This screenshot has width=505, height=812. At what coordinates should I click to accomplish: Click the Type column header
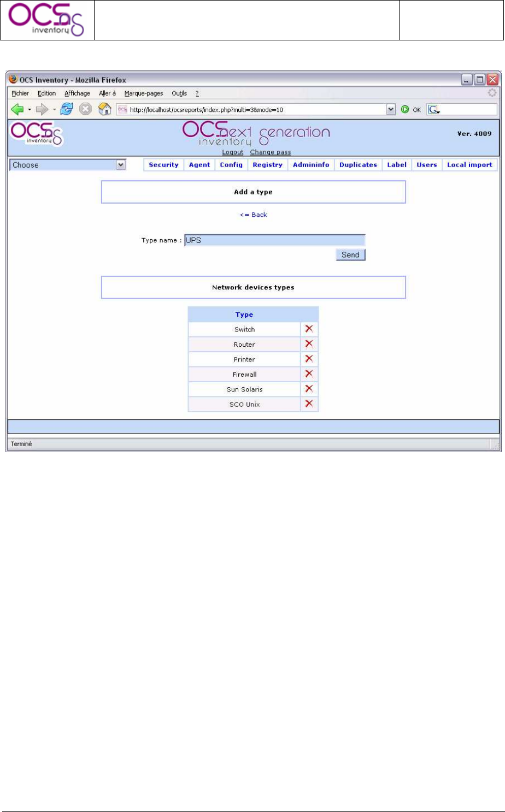coord(244,315)
